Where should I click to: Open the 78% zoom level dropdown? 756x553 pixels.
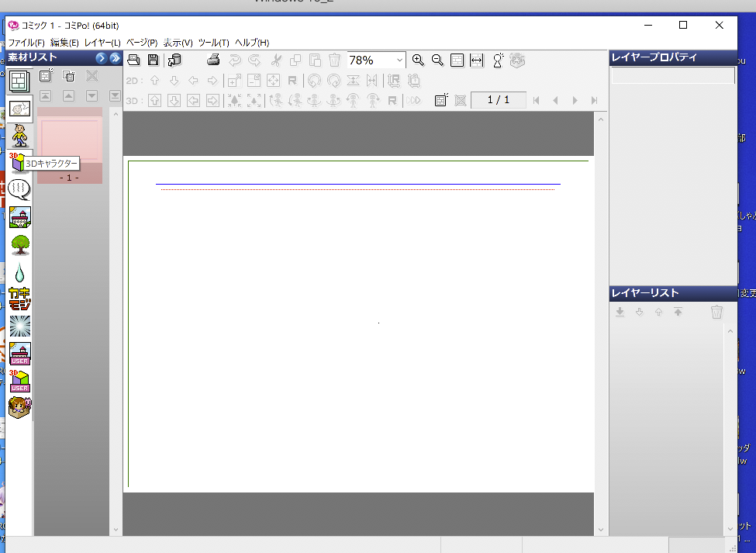pos(399,60)
